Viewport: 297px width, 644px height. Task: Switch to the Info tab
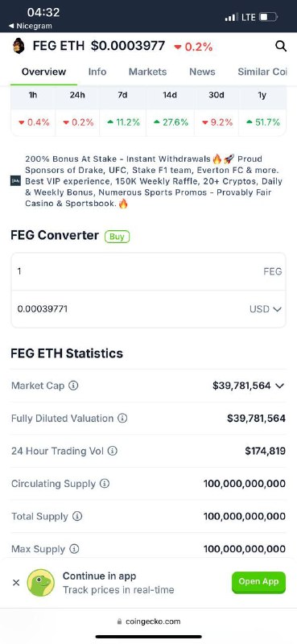click(x=97, y=72)
